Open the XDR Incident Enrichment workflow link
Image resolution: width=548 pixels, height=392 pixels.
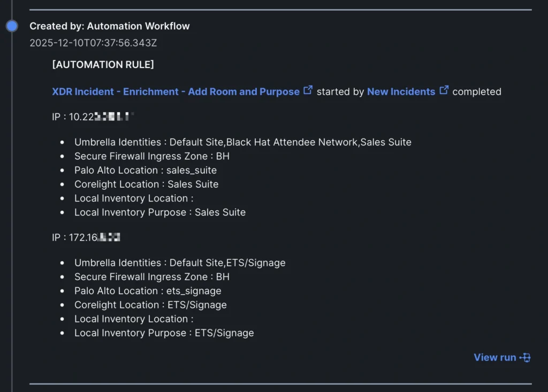pos(176,91)
